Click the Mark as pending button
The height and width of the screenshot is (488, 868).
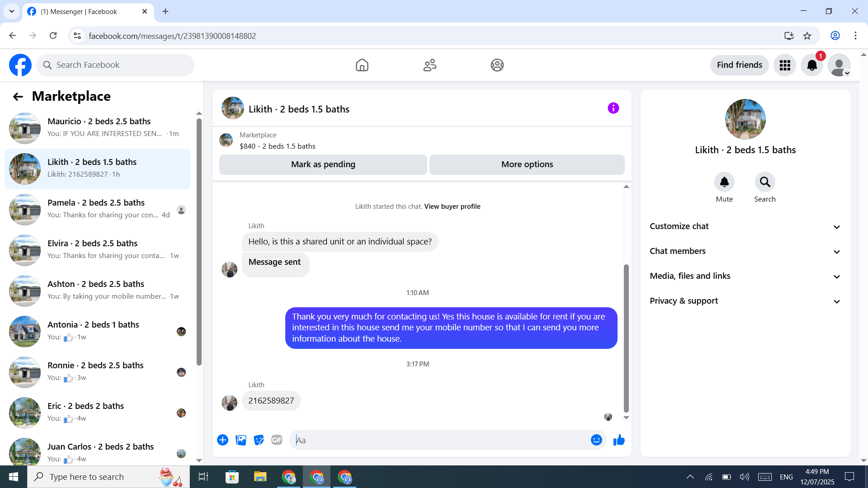(x=323, y=164)
